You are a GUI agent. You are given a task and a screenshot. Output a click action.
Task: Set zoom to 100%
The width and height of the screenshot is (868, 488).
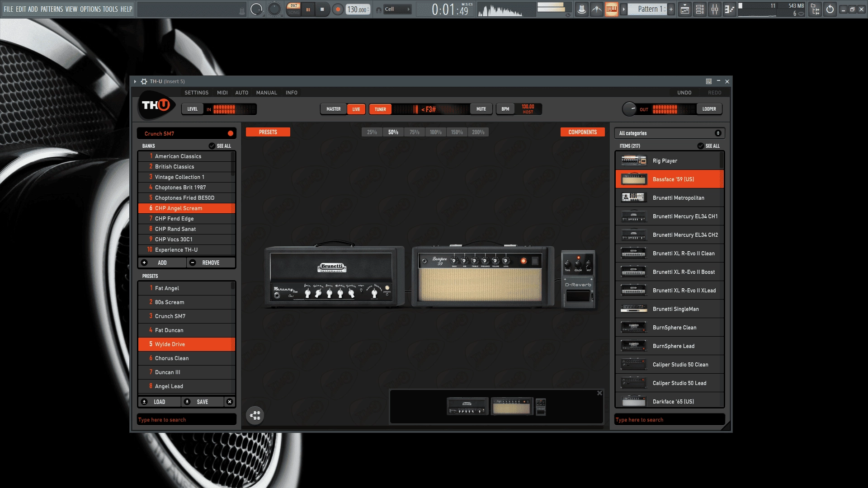[x=436, y=132]
